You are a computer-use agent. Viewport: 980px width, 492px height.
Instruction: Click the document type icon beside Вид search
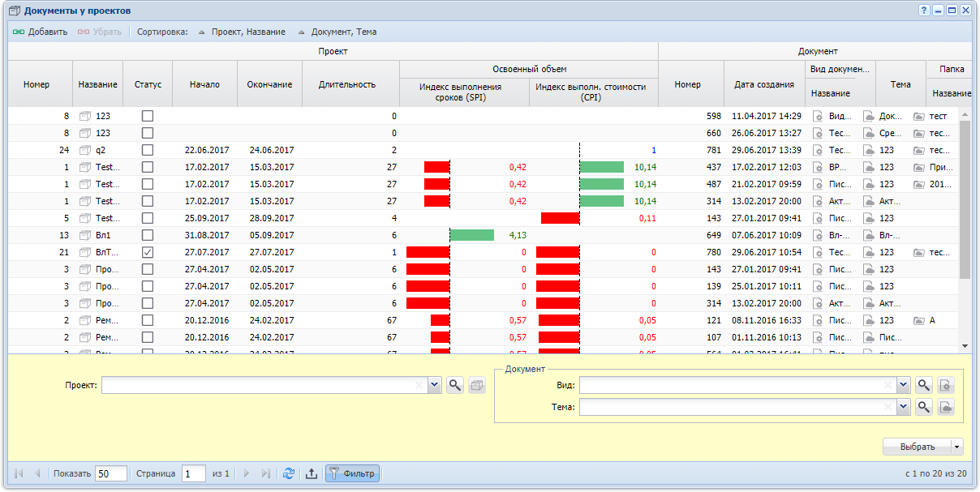coord(946,385)
